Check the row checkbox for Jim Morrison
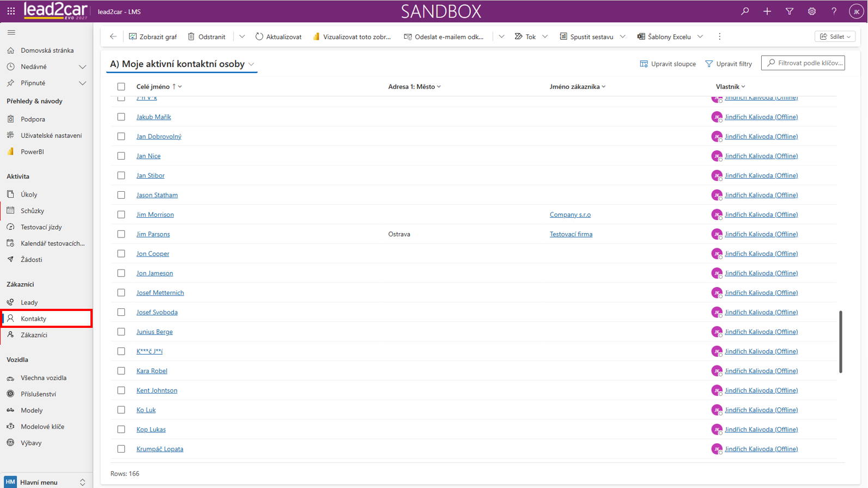 point(121,215)
